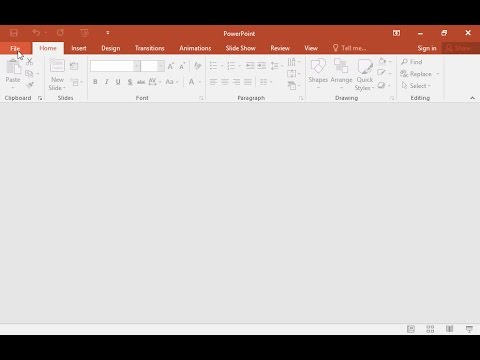Click the Undo icon in title bar
This screenshot has width=480, height=360.
36,33
